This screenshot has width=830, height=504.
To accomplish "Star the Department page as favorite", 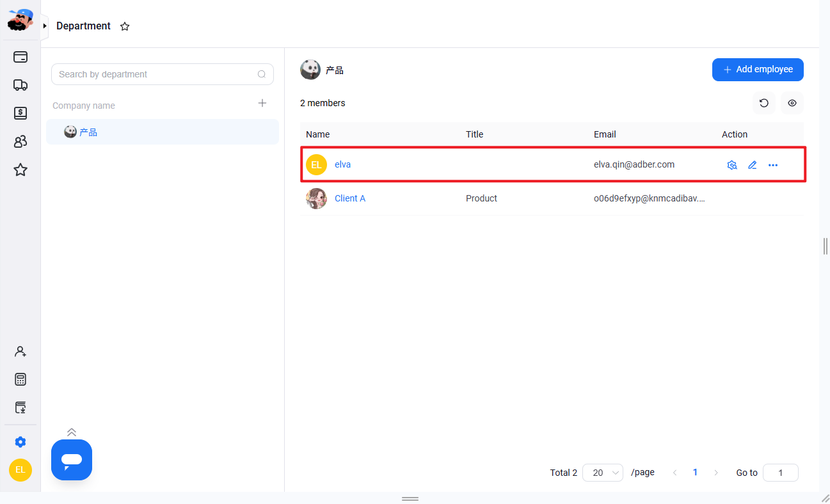I will [x=125, y=26].
